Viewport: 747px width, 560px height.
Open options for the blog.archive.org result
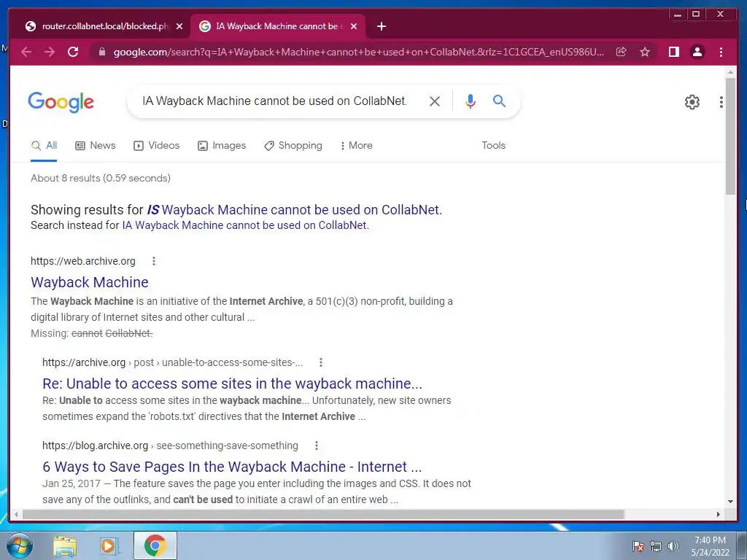click(317, 446)
